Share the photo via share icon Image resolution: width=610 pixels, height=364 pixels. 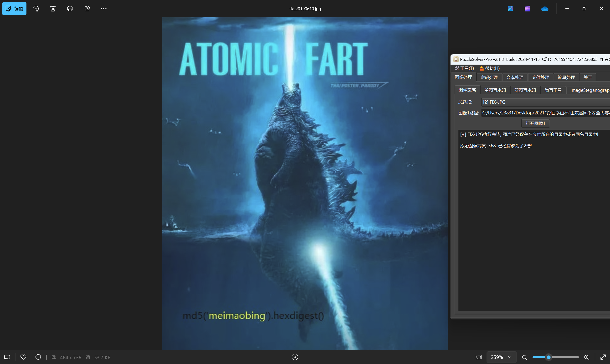[x=87, y=9]
